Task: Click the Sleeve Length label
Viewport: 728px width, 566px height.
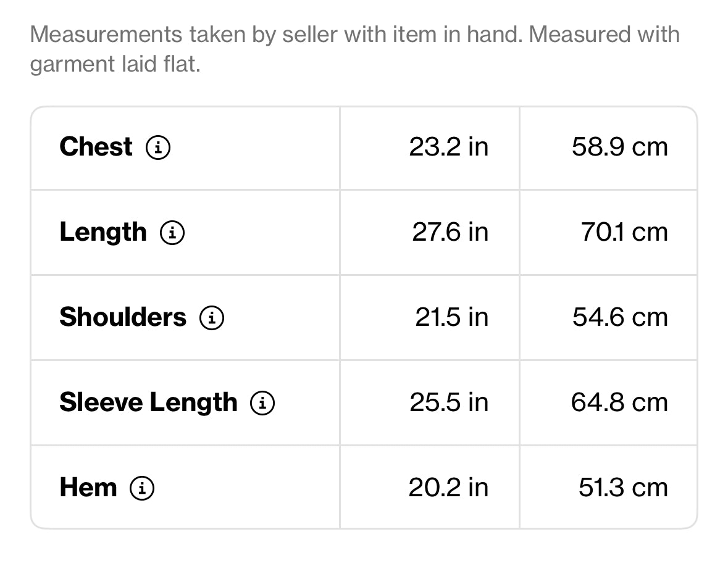Action: [149, 402]
